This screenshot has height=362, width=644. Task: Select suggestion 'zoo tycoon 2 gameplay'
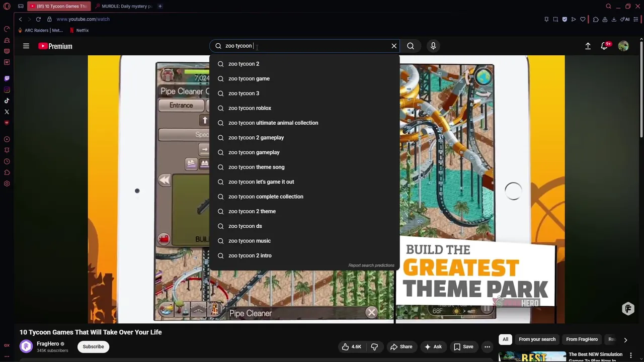click(304, 137)
